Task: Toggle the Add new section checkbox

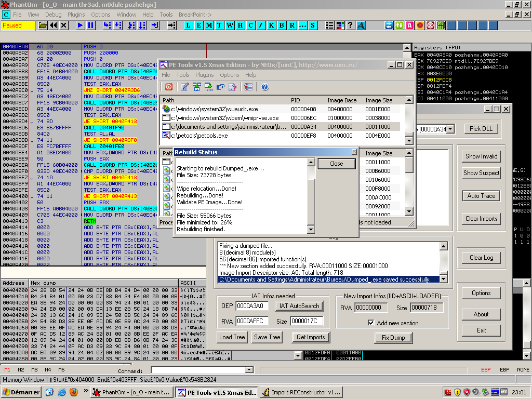Action: click(371, 323)
